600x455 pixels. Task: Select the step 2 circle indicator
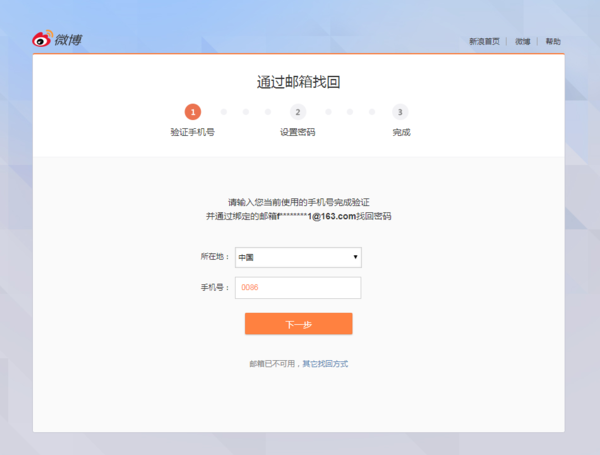click(x=298, y=112)
